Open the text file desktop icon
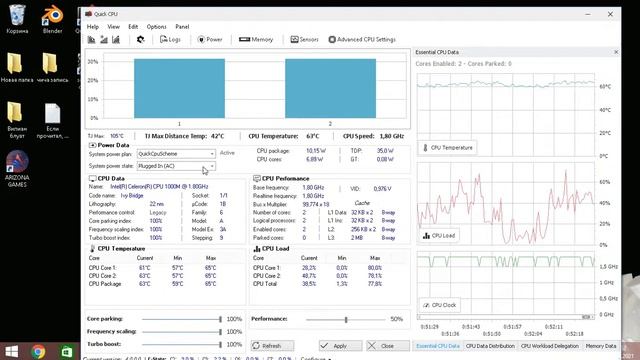 click(x=52, y=120)
